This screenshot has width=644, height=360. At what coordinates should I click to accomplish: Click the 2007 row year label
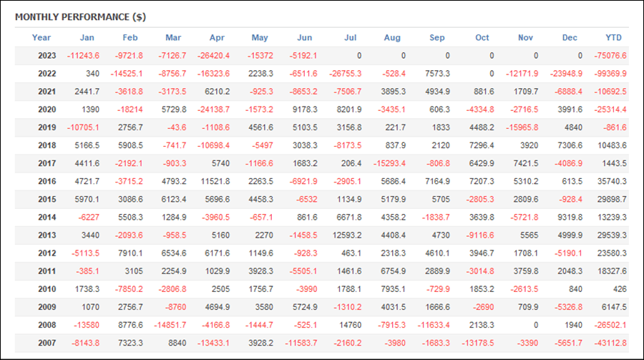[x=47, y=343]
